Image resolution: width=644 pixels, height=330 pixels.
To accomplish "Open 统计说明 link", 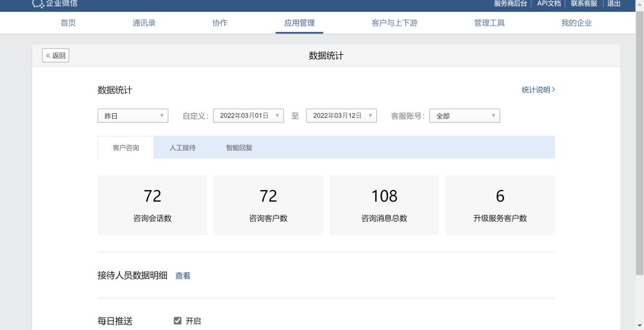I will coord(538,89).
